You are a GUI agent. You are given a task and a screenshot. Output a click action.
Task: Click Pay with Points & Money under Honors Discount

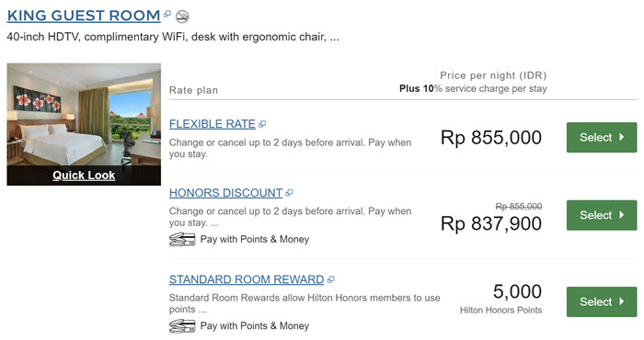[x=255, y=239]
